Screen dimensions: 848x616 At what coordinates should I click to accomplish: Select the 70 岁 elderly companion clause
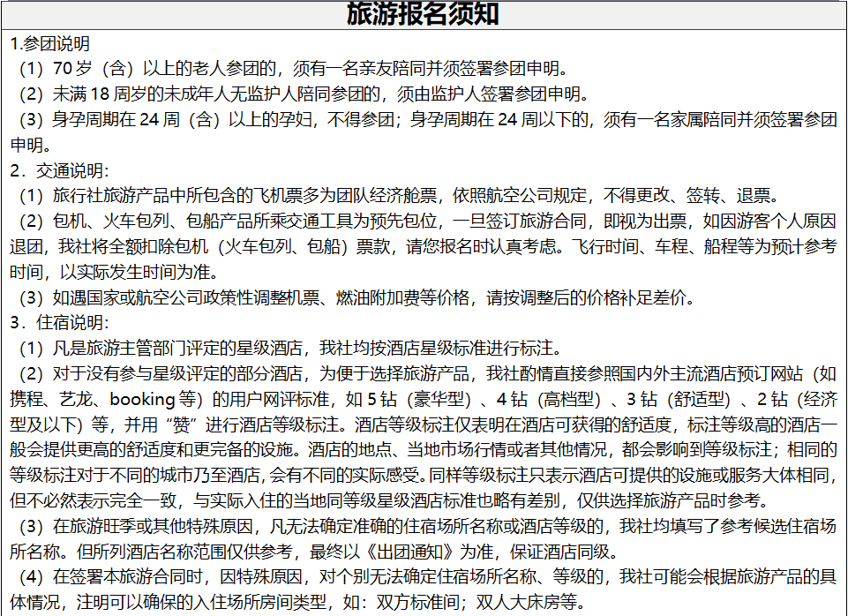pos(291,68)
